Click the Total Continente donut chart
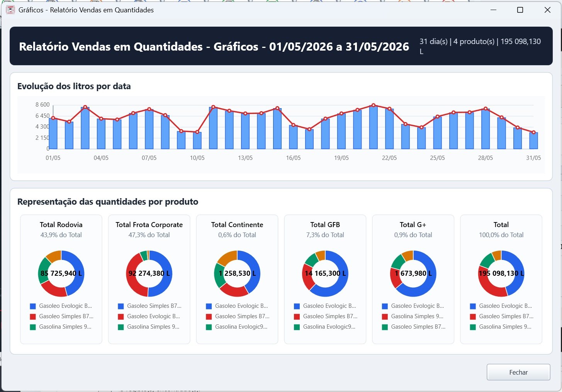 pos(237,273)
